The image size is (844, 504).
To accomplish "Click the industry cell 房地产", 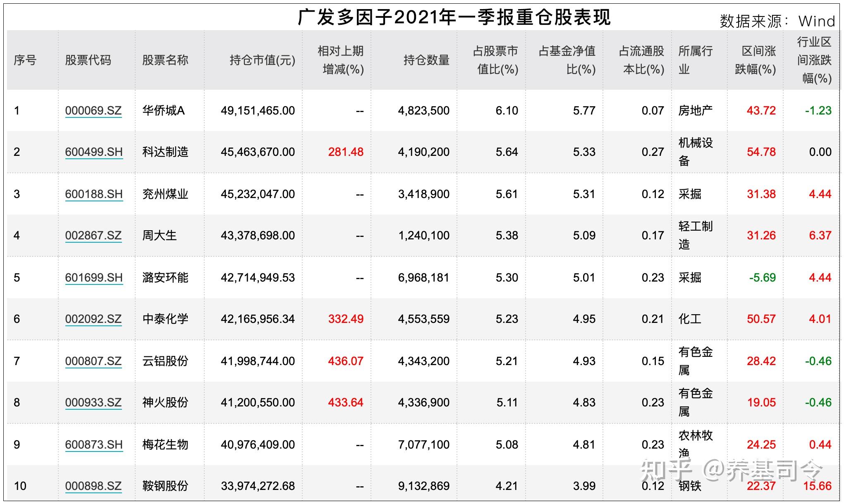I will point(696,111).
